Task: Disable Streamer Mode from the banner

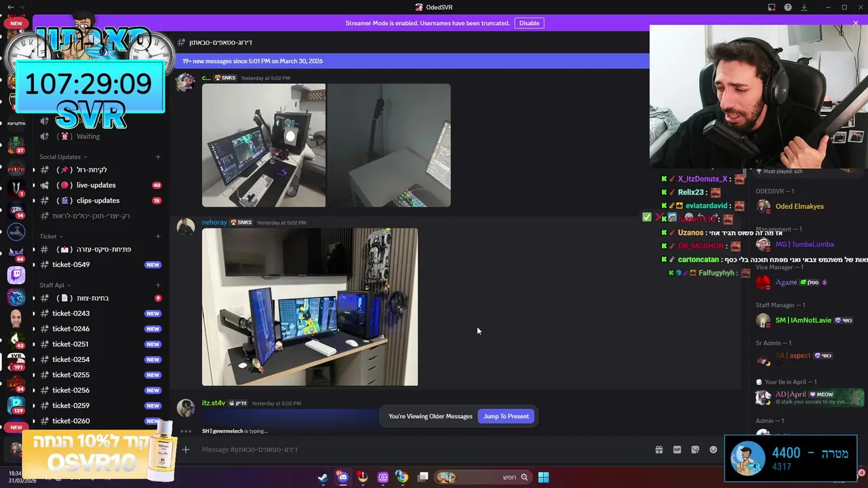Action: pyautogui.click(x=529, y=23)
